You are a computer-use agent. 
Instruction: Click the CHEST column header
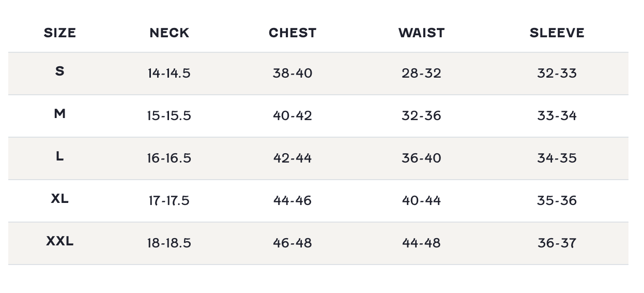pyautogui.click(x=293, y=33)
